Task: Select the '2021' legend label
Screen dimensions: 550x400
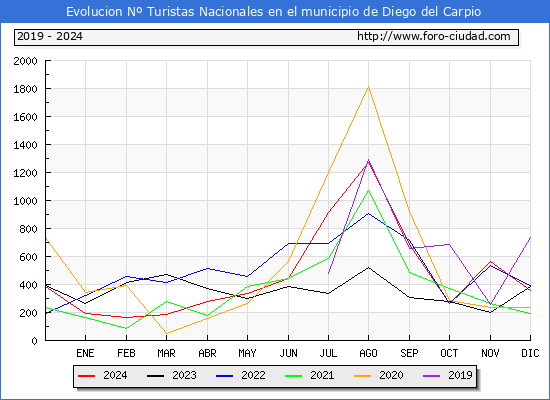Action: (x=322, y=375)
